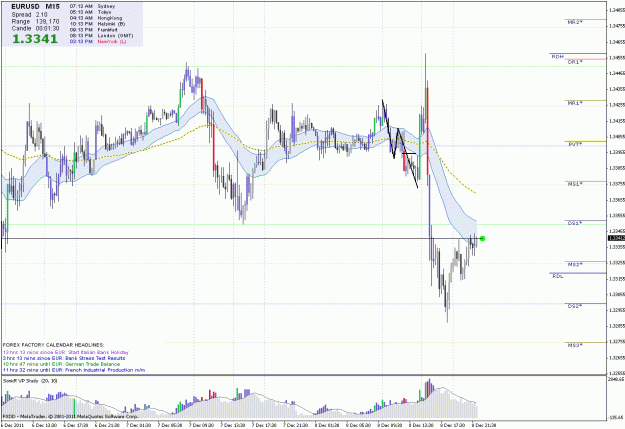Select the Frankfurt session time row
The image size is (625, 429).
click(94, 30)
